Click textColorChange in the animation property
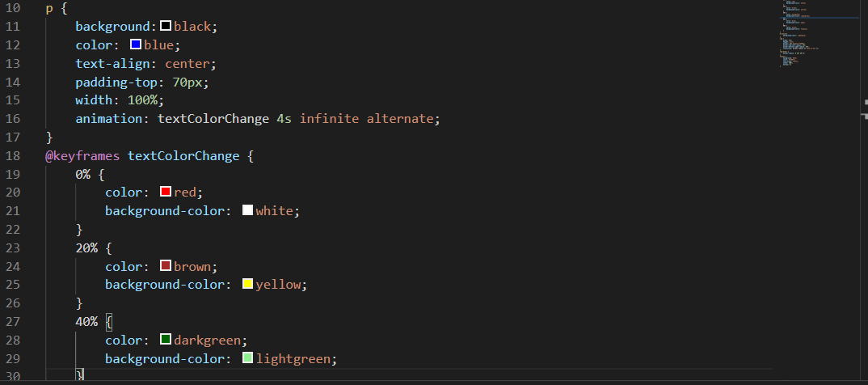 click(213, 118)
